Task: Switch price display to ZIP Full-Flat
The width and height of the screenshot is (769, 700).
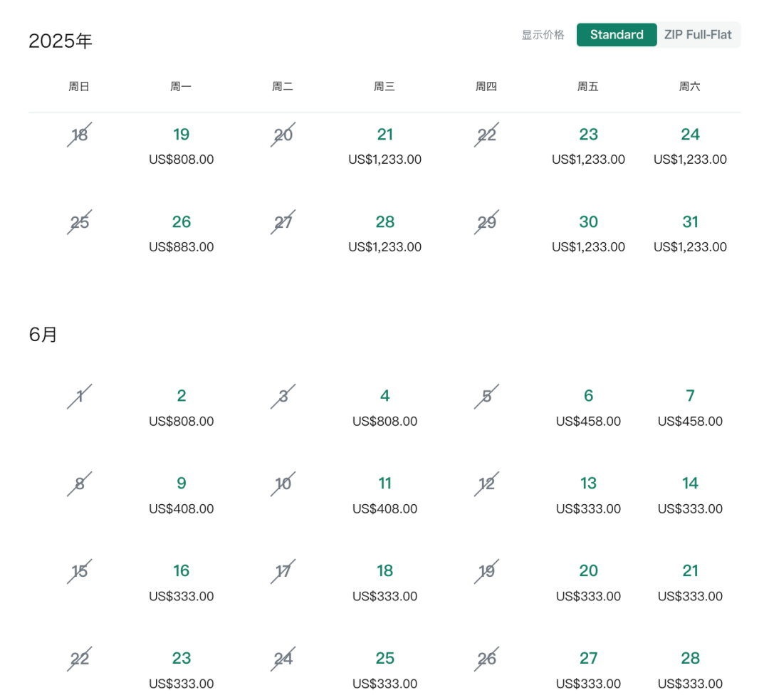Action: point(697,35)
